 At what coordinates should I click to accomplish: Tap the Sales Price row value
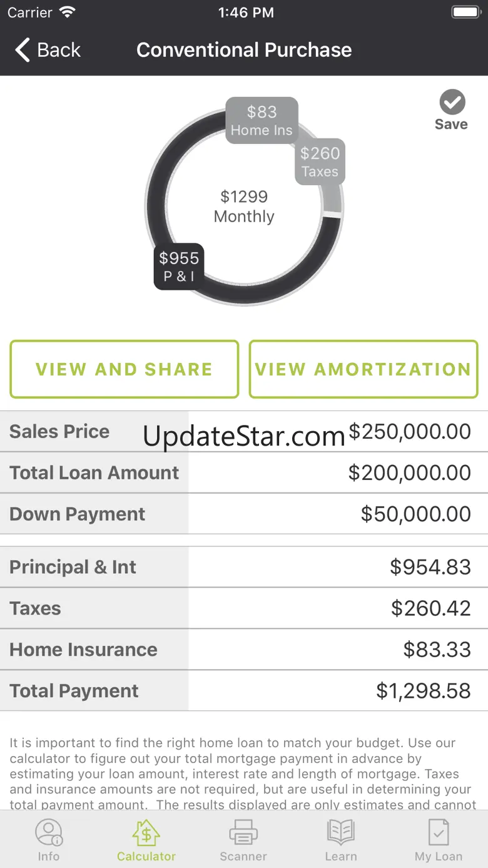[x=410, y=431]
